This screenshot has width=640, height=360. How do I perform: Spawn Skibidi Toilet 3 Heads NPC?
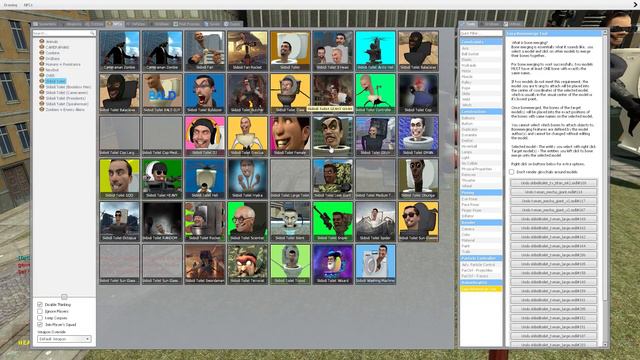click(333, 51)
